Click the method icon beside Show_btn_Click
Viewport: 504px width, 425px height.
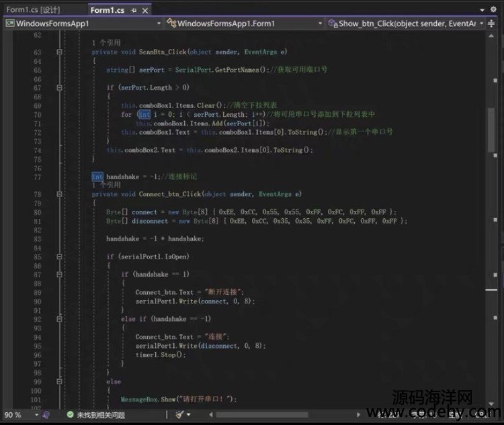[333, 23]
